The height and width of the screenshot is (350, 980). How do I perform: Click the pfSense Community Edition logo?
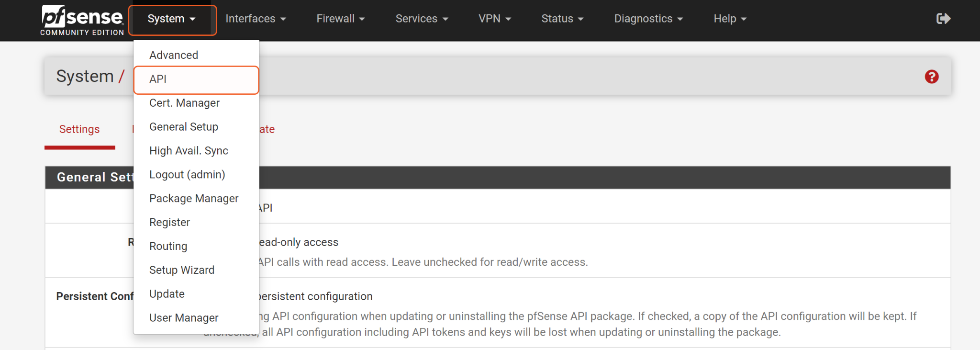click(82, 20)
